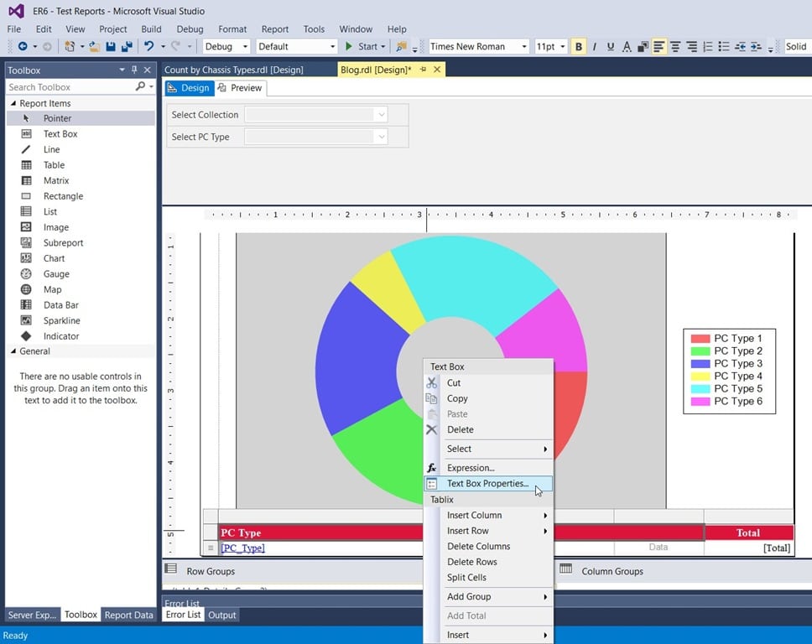
Task: Switch to the Preview tab
Action: point(240,88)
